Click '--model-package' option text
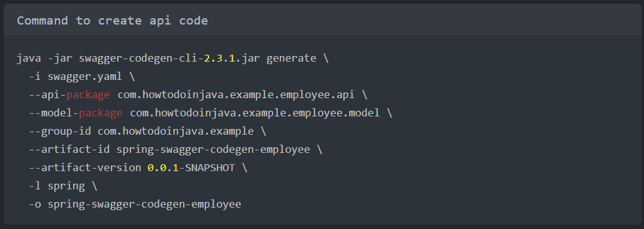 76,113
